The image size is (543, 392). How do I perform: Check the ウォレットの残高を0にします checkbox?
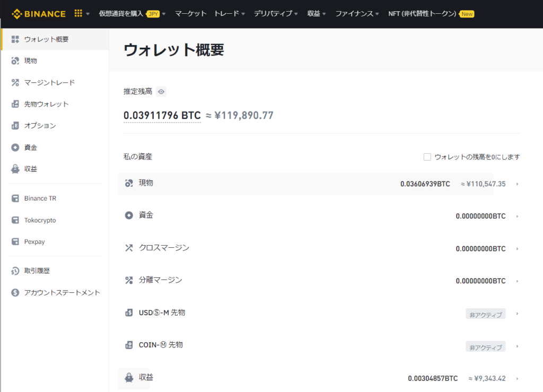427,157
